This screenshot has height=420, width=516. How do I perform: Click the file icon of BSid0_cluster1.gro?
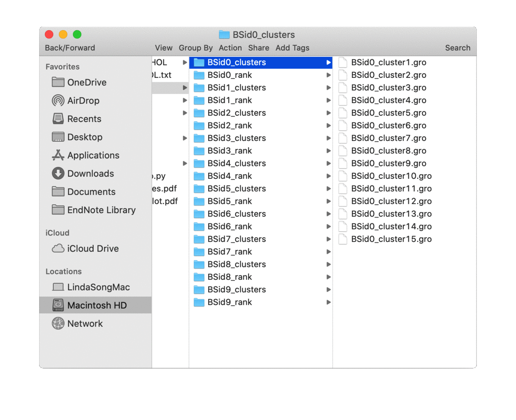coord(343,62)
